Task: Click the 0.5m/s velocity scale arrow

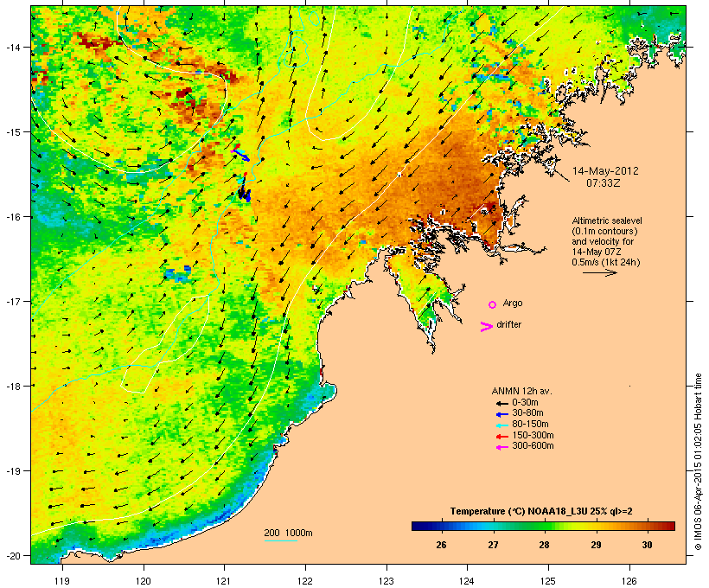Action: tap(599, 272)
